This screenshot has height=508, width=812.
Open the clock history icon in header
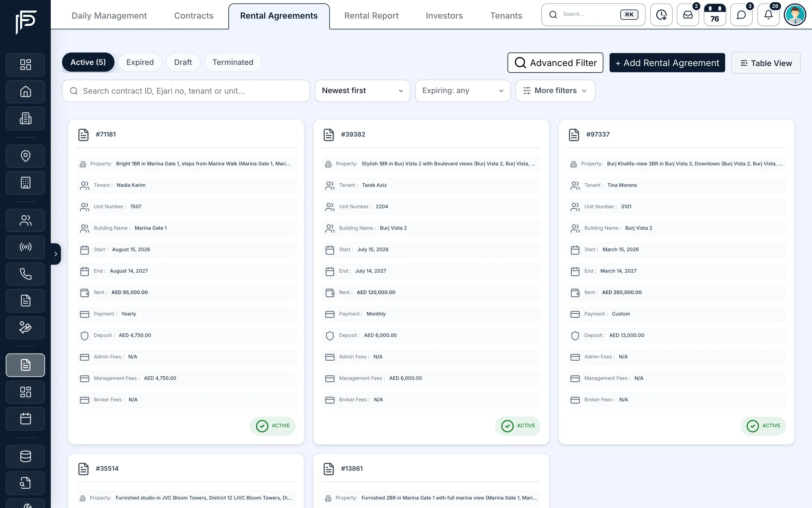[x=661, y=15]
